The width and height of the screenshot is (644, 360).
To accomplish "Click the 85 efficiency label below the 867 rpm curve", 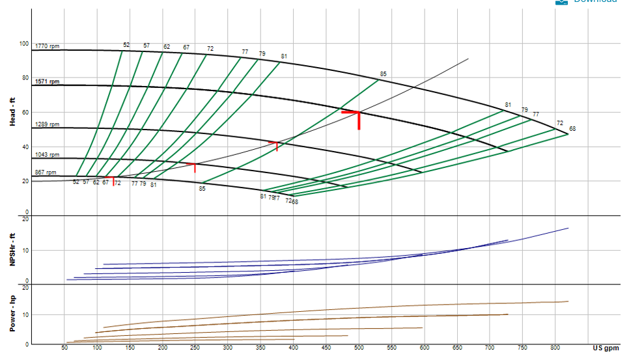I will tap(202, 188).
